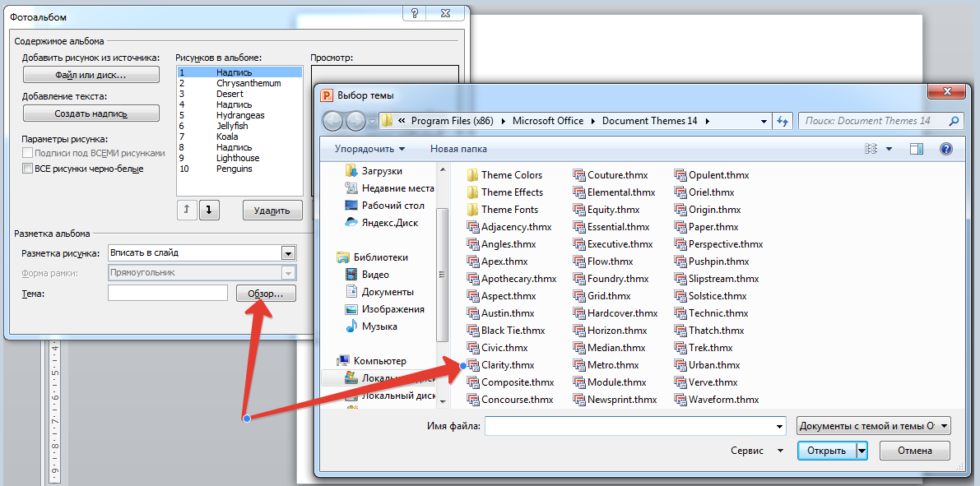Click the Отмена button
This screenshot has width=980, height=486.
914,451
